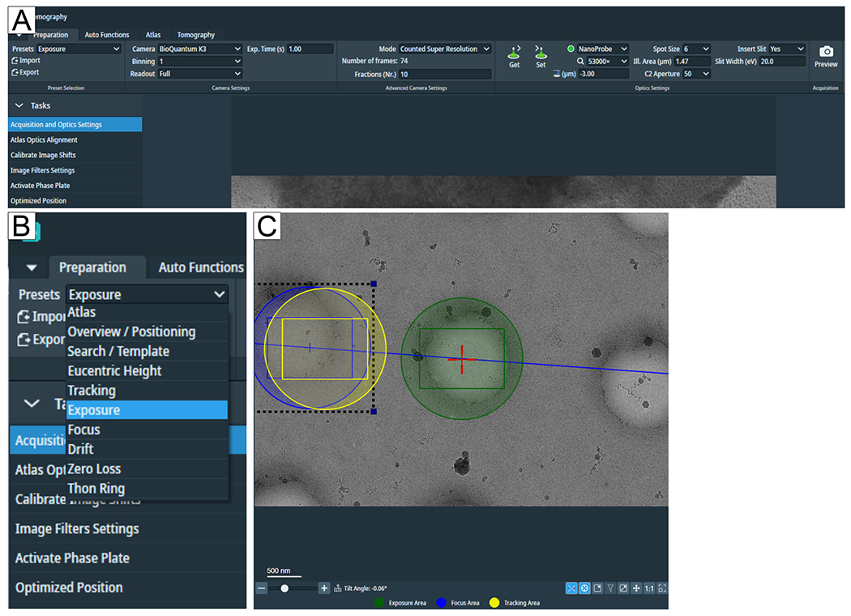Screen dimensions: 851x616
Task: Toggle the fullscreen viewer button
Action: click(x=662, y=588)
